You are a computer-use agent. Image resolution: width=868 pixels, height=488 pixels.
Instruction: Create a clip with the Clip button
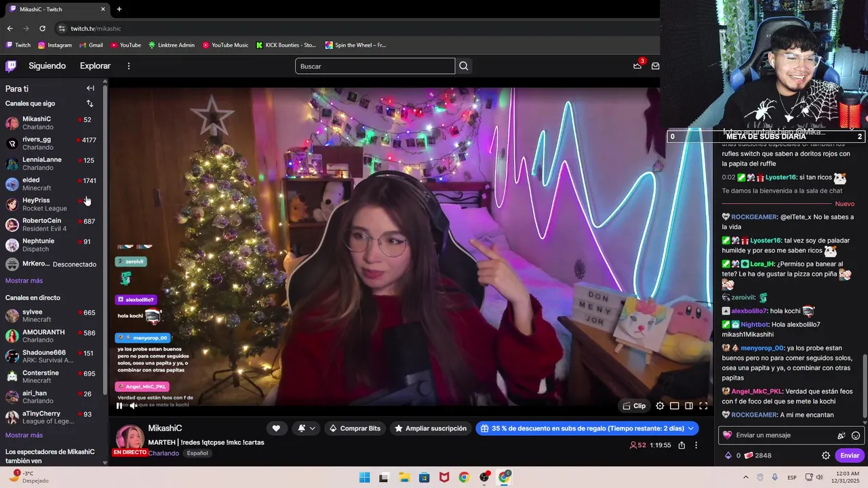pos(634,406)
